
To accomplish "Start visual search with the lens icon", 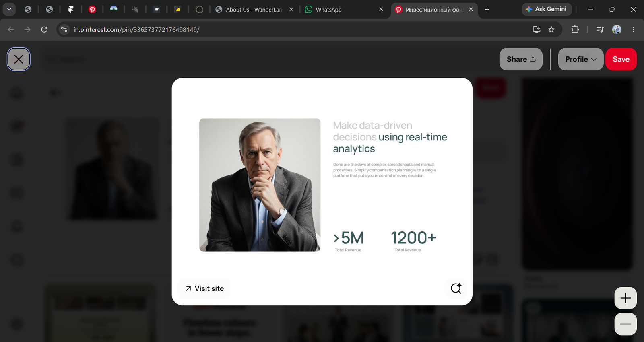I will coord(456,288).
